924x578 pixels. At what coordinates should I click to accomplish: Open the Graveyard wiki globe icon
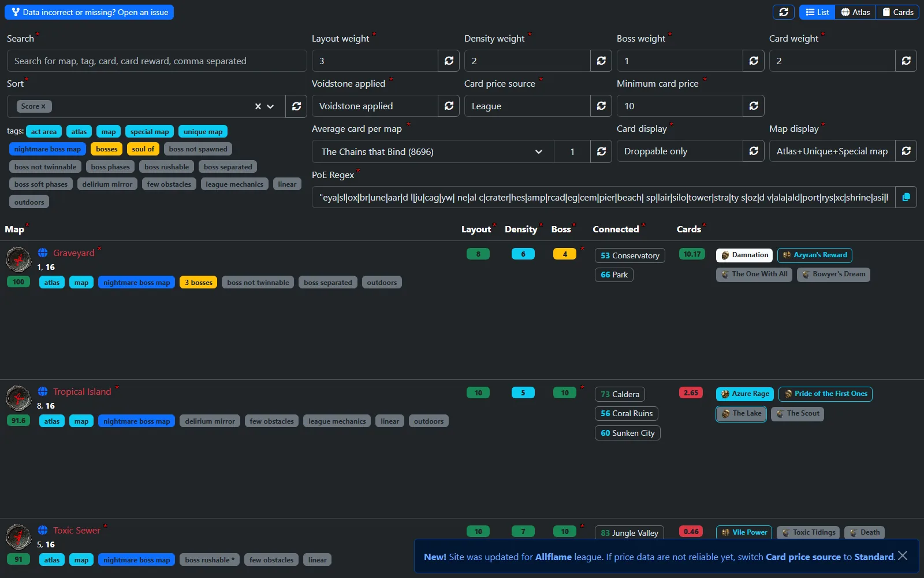(x=43, y=253)
